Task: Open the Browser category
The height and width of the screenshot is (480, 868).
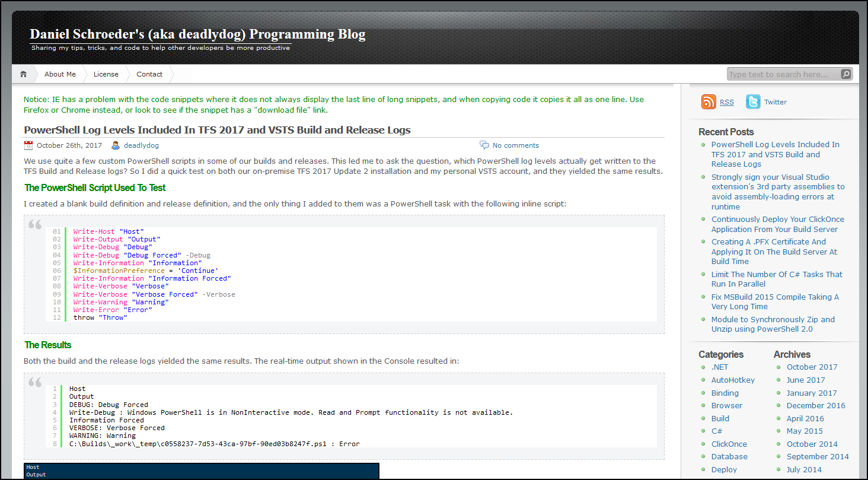Action: 727,406
